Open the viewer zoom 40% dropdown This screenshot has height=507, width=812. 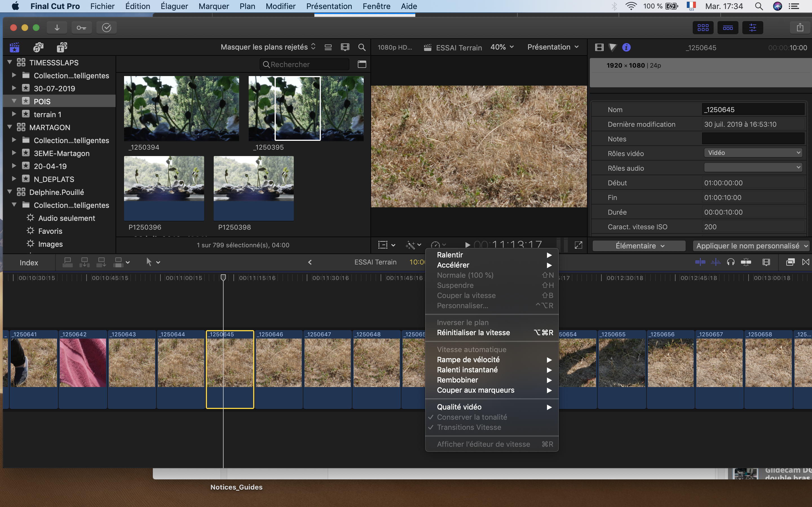tap(502, 47)
